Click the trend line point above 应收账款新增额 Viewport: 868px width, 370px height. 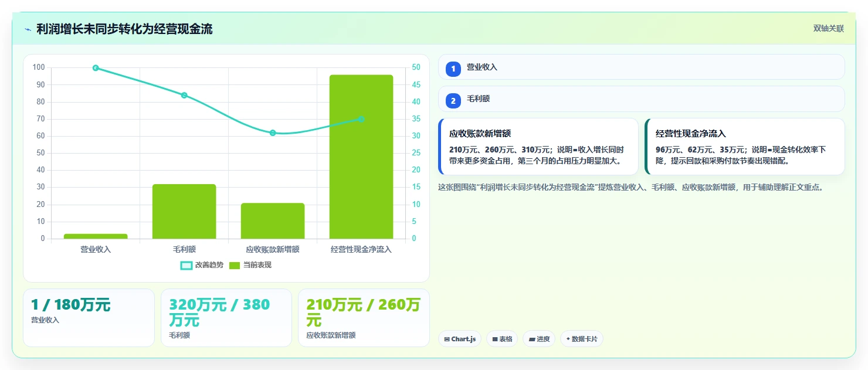pos(273,133)
